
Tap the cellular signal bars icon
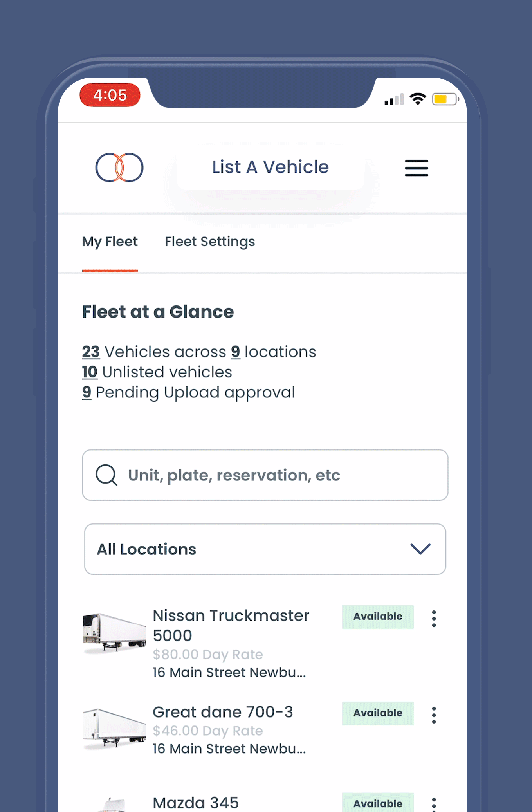click(394, 99)
